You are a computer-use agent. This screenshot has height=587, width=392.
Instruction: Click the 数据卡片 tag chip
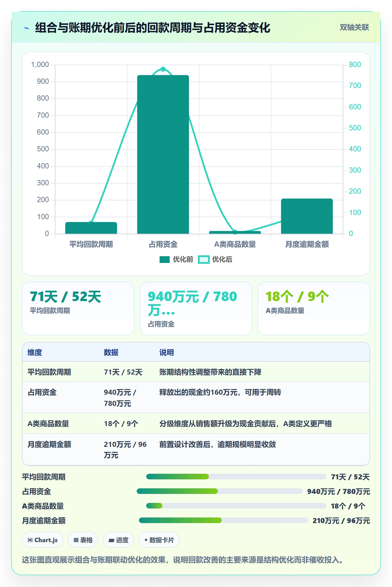click(159, 540)
